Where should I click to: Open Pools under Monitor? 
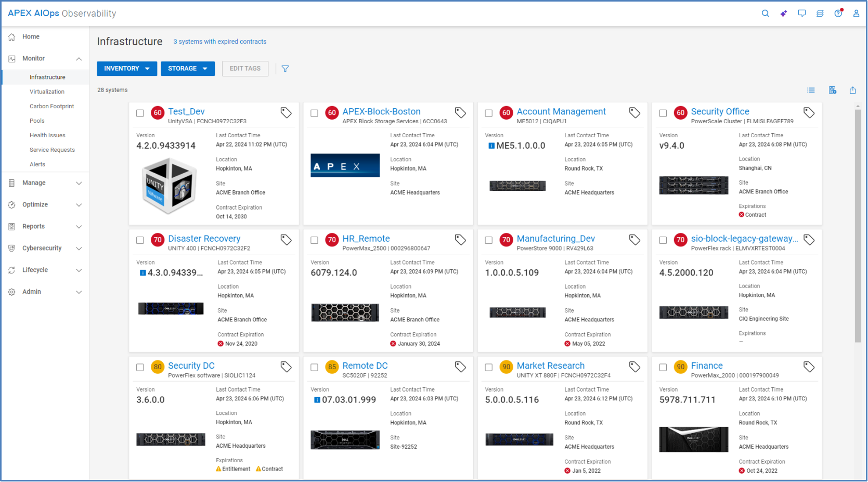pos(37,121)
